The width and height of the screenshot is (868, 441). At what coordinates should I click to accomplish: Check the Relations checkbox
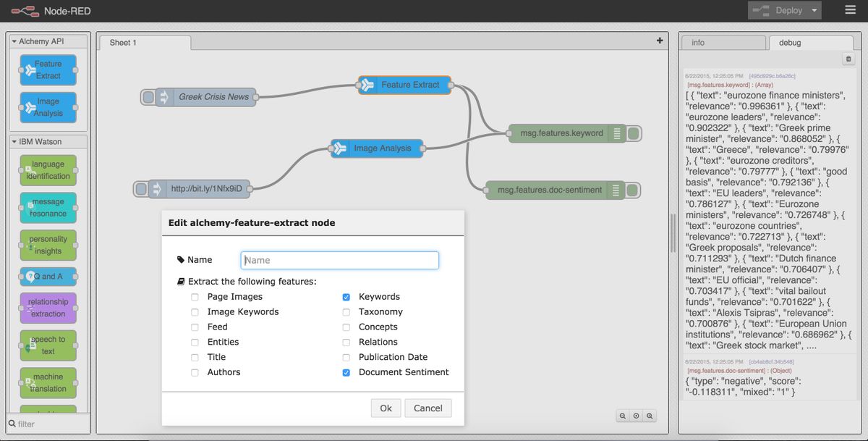(346, 343)
